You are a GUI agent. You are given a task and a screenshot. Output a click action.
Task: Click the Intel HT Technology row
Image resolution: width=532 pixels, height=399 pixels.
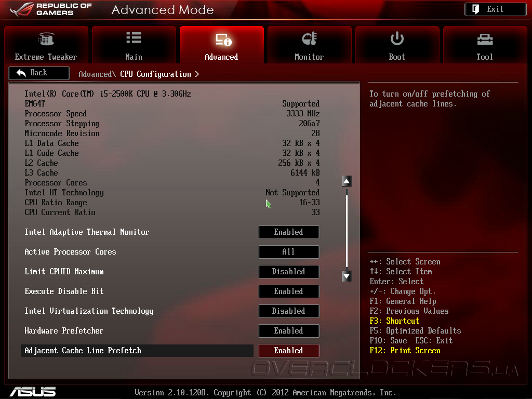[172, 192]
